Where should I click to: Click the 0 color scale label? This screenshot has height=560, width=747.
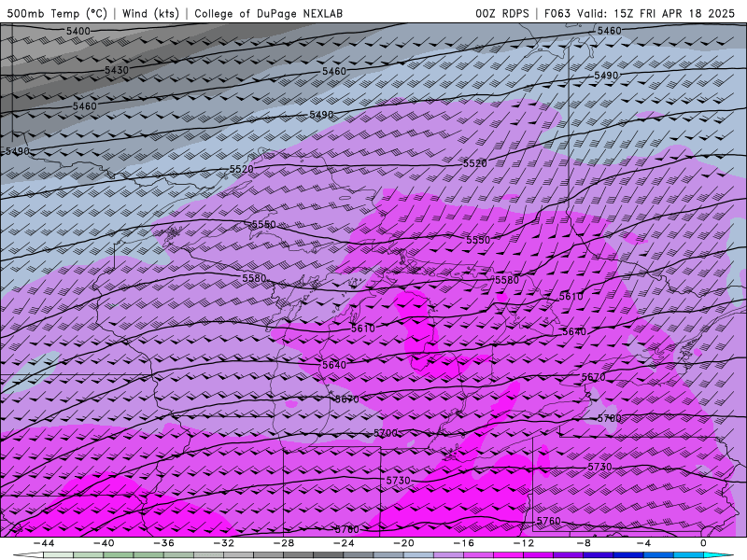click(x=704, y=543)
